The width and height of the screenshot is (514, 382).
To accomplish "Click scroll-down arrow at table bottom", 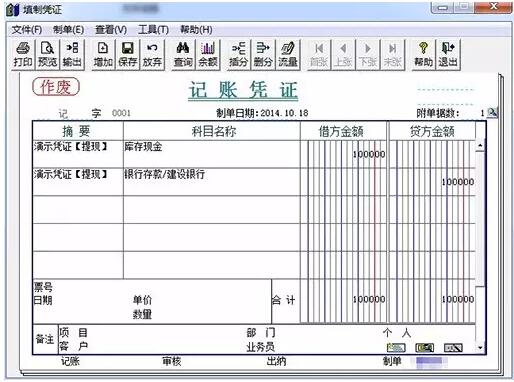I will click(480, 348).
